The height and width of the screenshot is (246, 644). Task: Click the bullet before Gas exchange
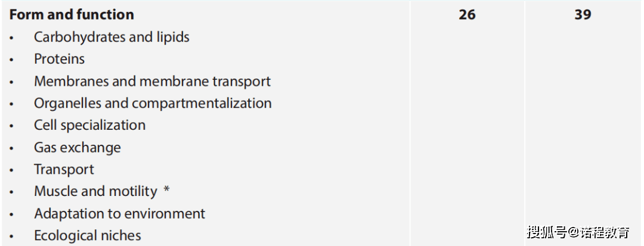coord(11,149)
